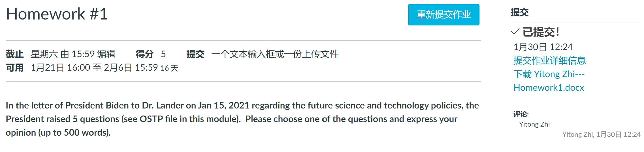Screen dimensions: 644x152
Task: Click the comment author and timestamp line
Action: pyautogui.click(x=601, y=134)
